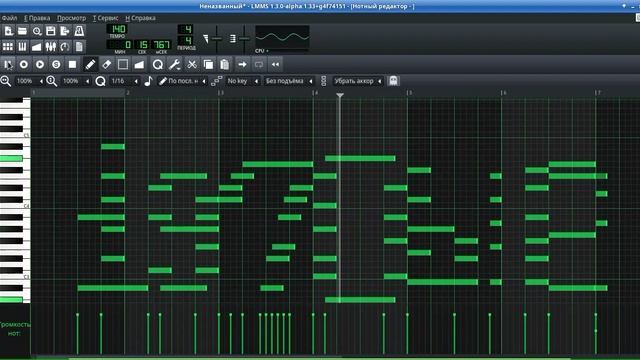Open the Просмотр menu
The height and width of the screenshot is (360, 640).
[71, 18]
